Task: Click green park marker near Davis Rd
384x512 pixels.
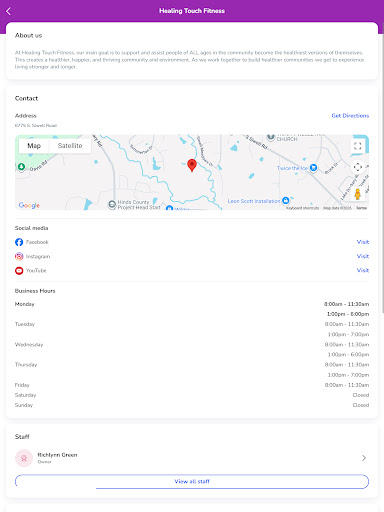Action: tap(21, 166)
